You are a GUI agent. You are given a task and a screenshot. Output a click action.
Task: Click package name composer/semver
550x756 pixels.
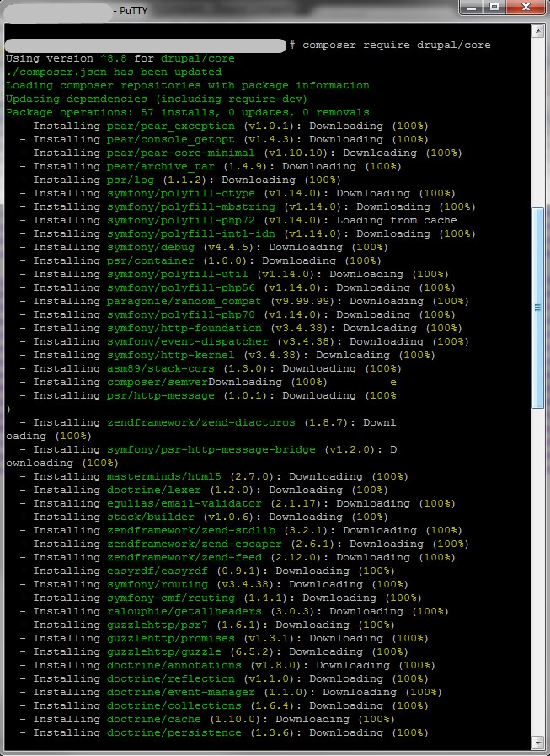click(158, 383)
